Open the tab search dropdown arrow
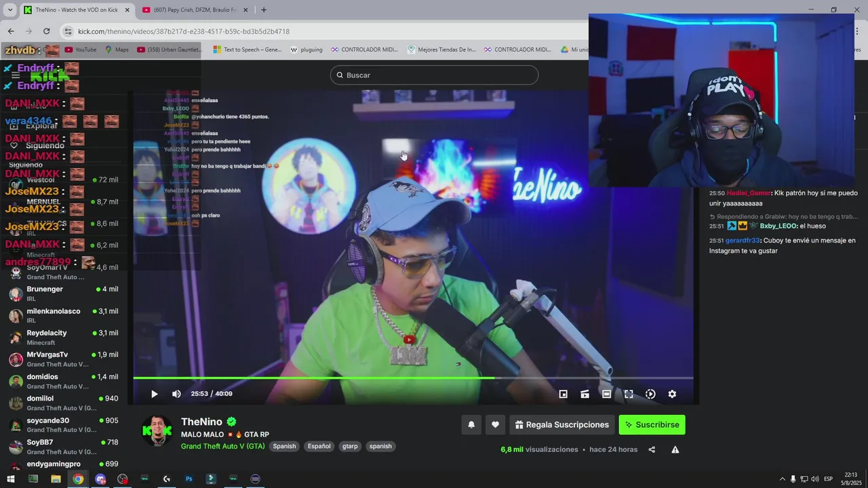The width and height of the screenshot is (868, 488). 9,10
